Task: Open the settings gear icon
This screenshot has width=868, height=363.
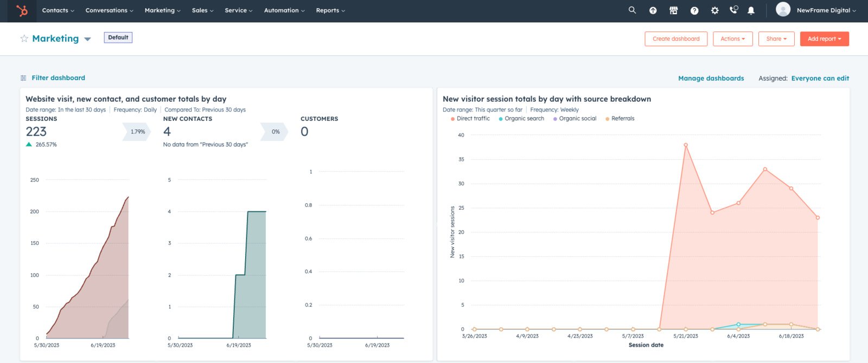Action: pyautogui.click(x=714, y=10)
